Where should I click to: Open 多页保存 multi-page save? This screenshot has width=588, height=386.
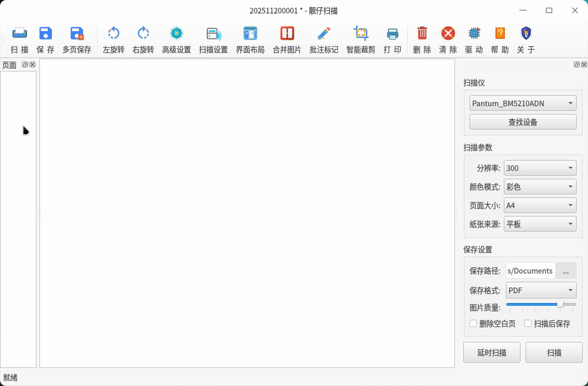coord(77,39)
